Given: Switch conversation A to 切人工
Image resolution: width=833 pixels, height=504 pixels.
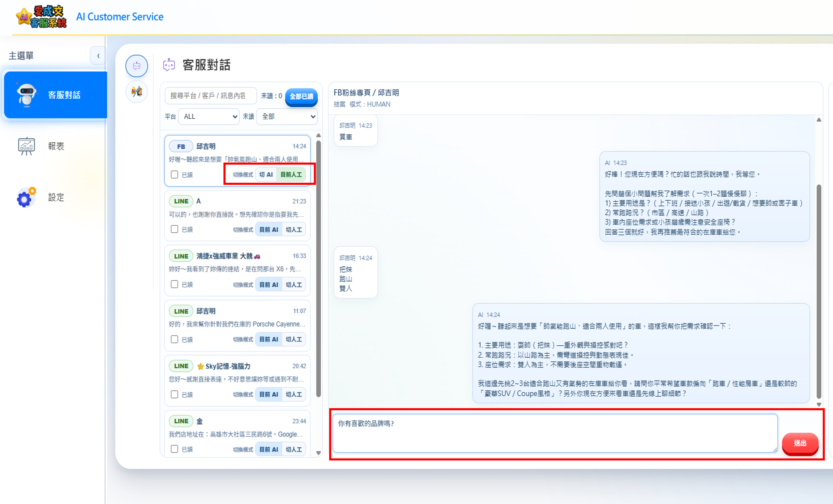Looking at the screenshot, I should pyautogui.click(x=294, y=229).
